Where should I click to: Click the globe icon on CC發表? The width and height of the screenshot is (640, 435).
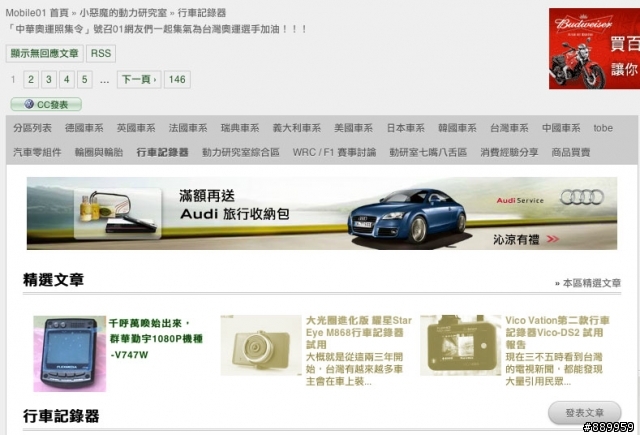pos(29,104)
